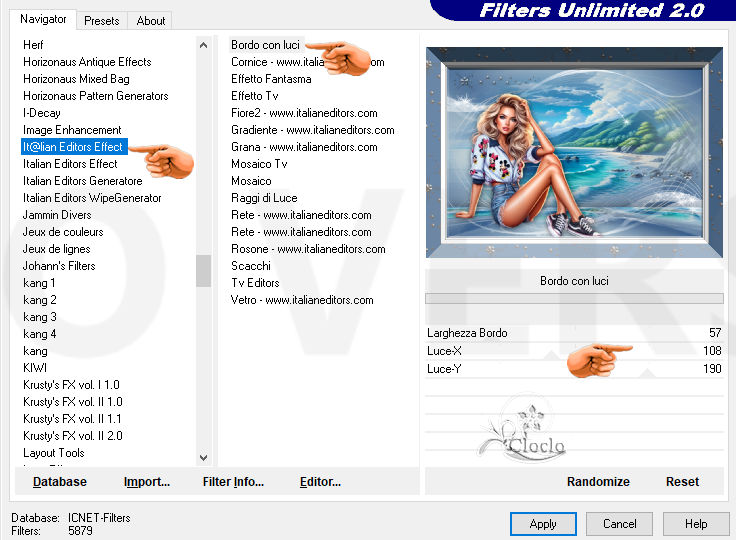Select the Raggi di Luce filter
Viewport: 736px width, 540px height.
(x=264, y=198)
